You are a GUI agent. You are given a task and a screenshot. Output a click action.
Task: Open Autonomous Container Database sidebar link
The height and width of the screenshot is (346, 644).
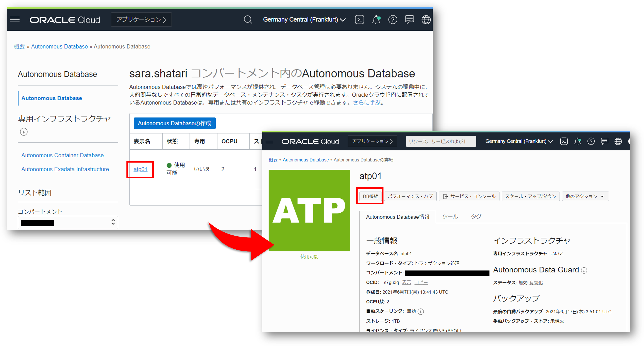[62, 155]
